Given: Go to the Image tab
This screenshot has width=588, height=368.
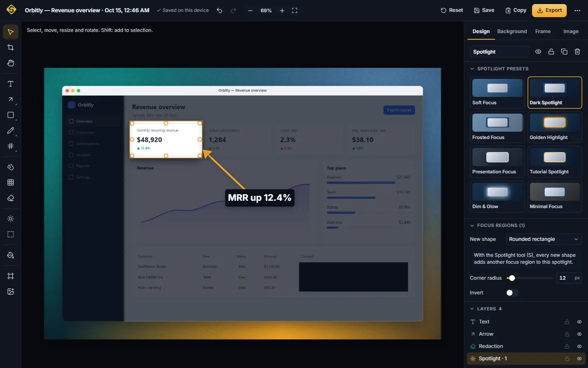Looking at the screenshot, I should point(571,31).
